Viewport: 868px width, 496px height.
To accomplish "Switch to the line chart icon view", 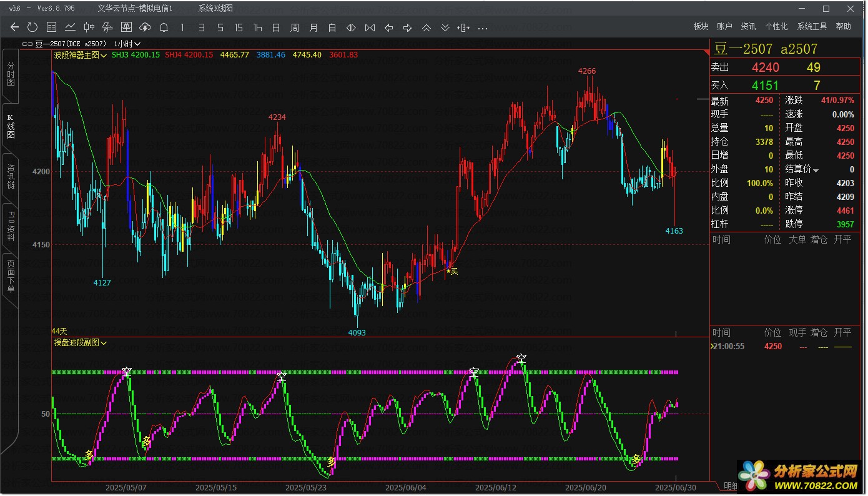I will tap(70, 27).
